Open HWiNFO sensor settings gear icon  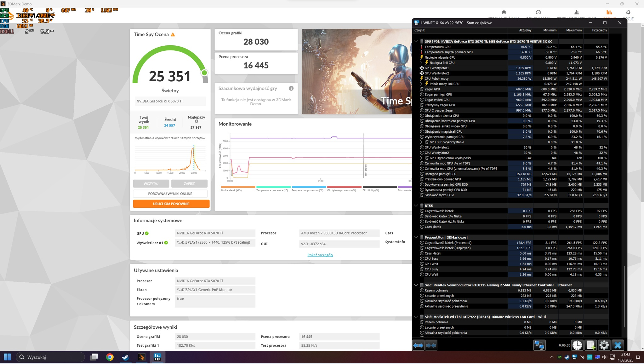click(604, 345)
